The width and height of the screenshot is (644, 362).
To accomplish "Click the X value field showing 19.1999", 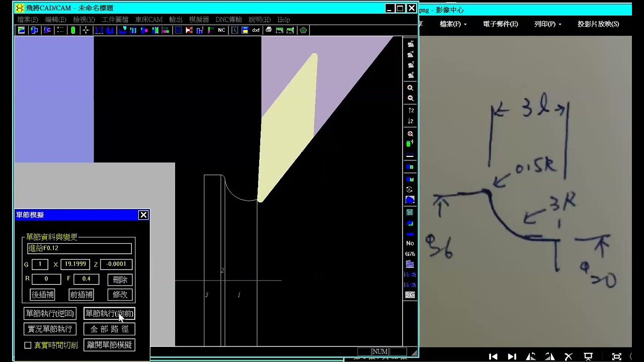I will (x=75, y=264).
